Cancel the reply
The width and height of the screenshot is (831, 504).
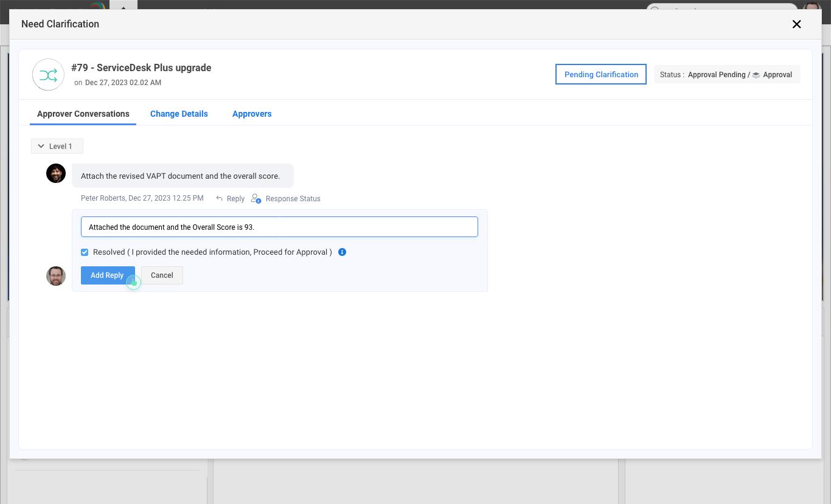point(162,275)
